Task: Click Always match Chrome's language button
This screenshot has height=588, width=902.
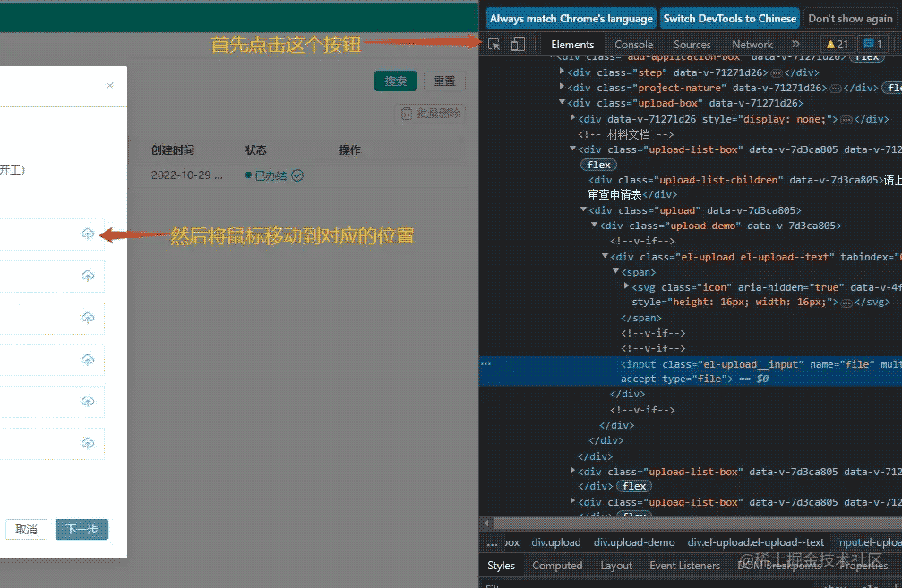Action: point(571,19)
